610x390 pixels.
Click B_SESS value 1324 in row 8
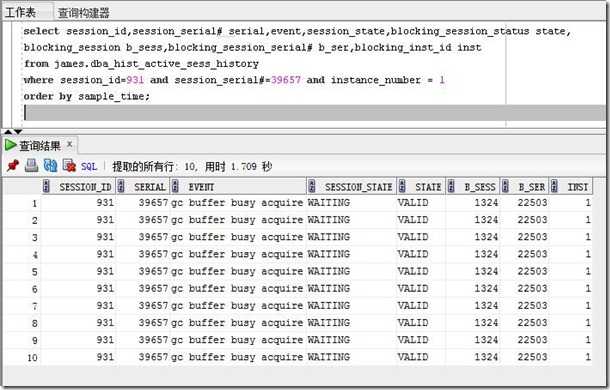pos(486,323)
